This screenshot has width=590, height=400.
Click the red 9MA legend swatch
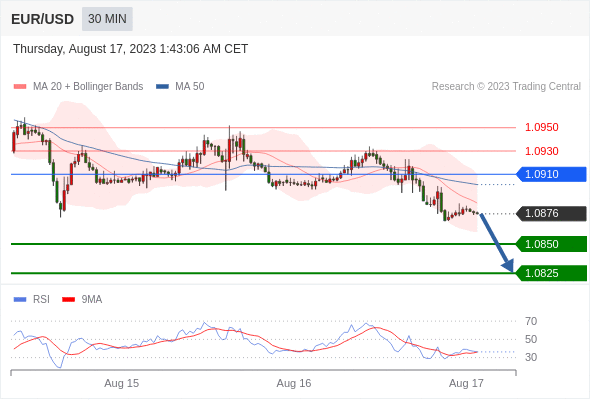68,300
